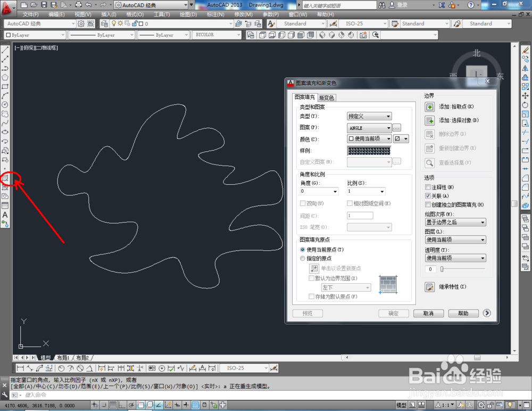
Task: Open the Transparency dropdown
Action: click(x=456, y=258)
